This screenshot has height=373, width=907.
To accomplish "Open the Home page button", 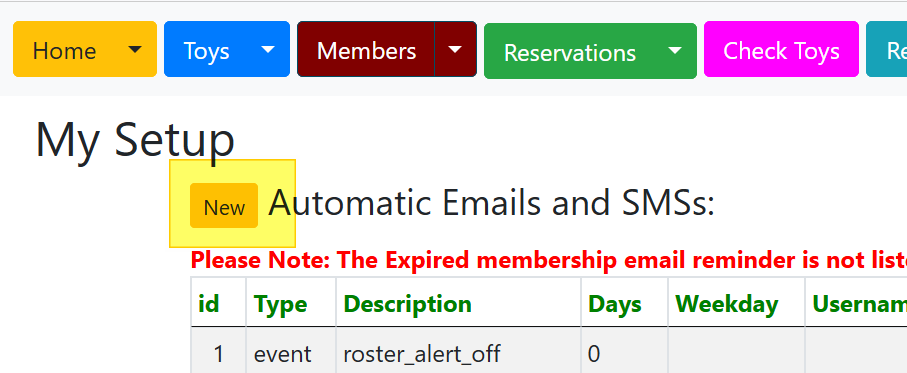I will pos(64,50).
